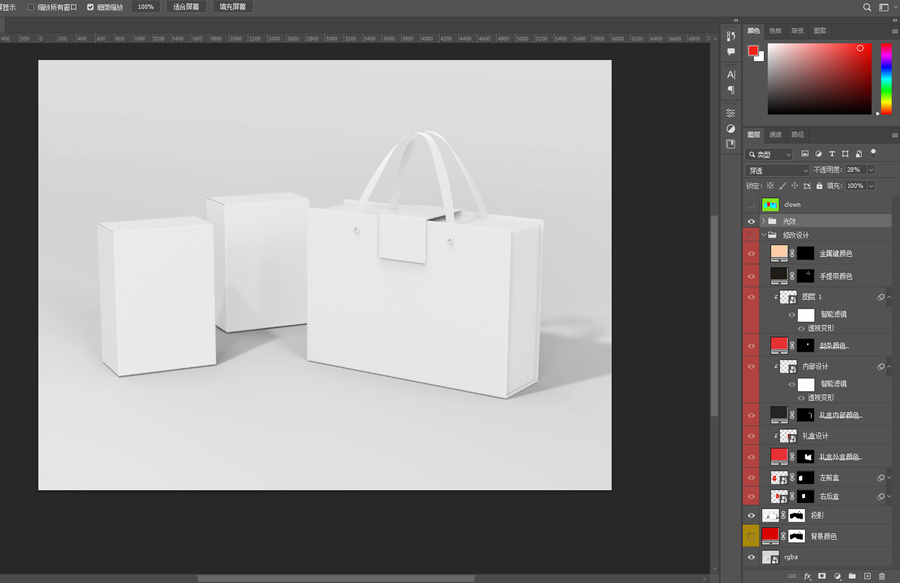Create a new layer plus icon

867,576
